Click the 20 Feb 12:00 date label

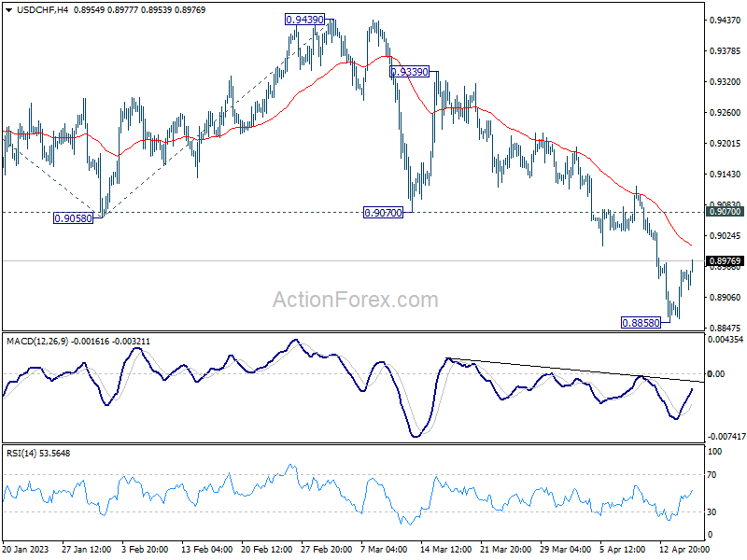267,549
